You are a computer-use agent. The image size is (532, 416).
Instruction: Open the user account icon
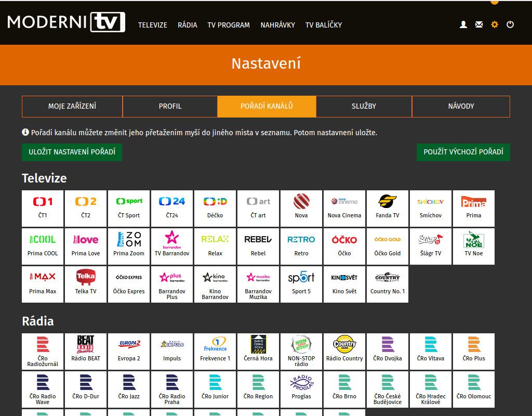(x=463, y=24)
